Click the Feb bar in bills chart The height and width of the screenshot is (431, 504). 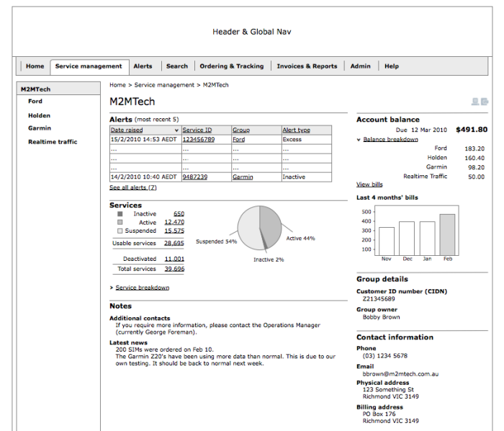(x=447, y=234)
